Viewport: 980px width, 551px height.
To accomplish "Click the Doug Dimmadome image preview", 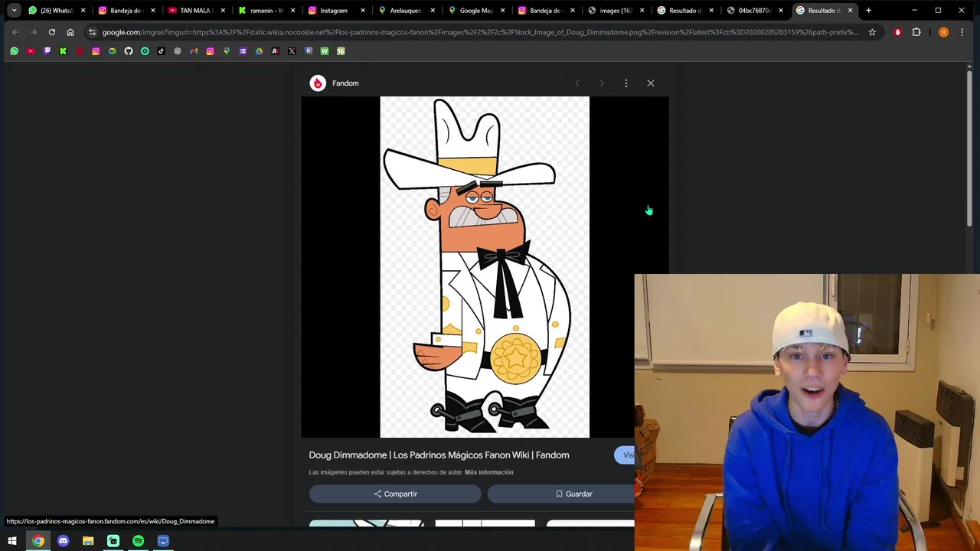I will coord(485,267).
